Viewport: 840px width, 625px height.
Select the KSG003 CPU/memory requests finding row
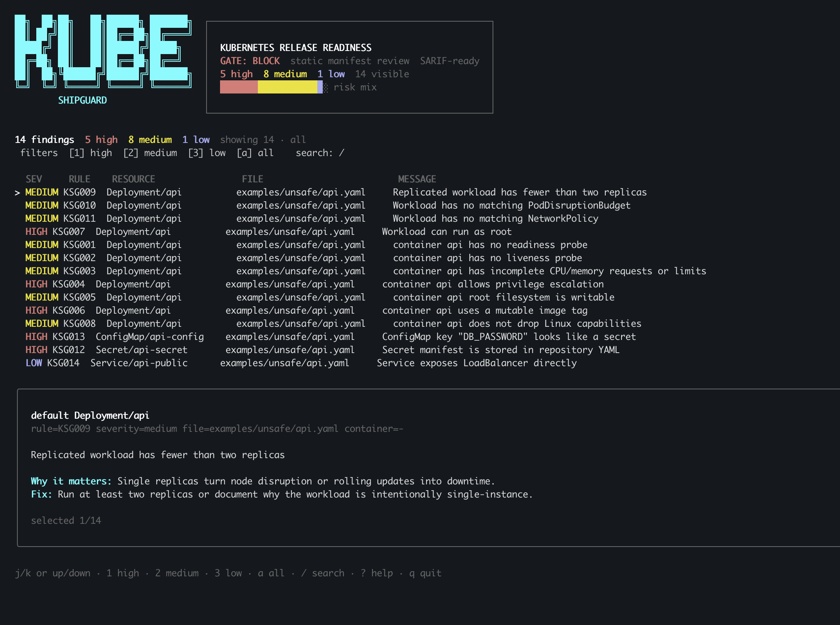(366, 271)
